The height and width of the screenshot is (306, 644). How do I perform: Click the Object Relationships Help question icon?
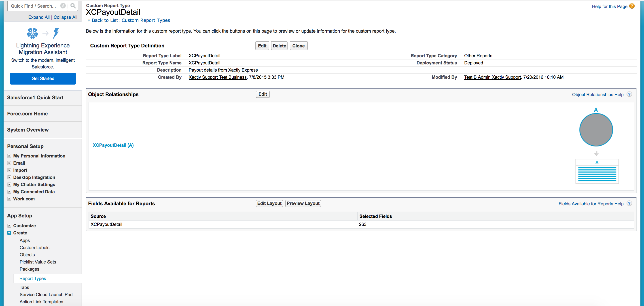point(629,94)
